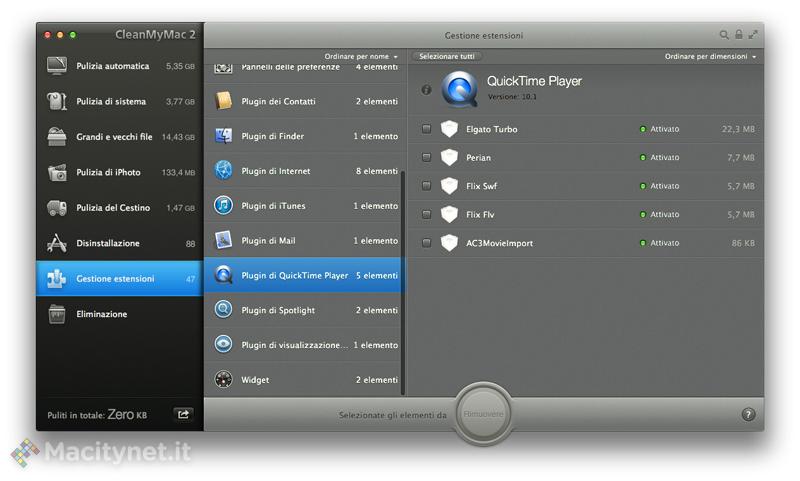800x481 pixels.
Task: Click Plugin di Mail stamp icon
Action: tap(223, 240)
